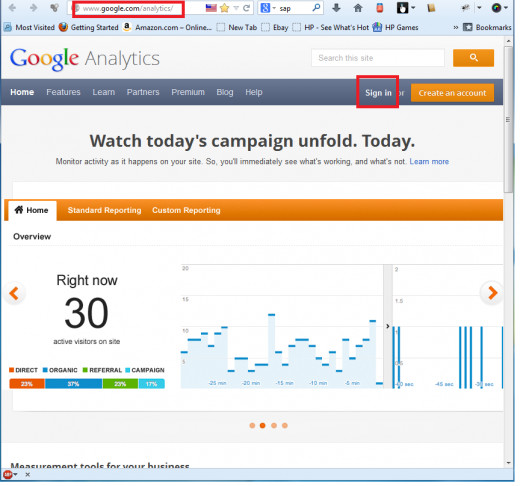Go back with the browser back arrow

point(12,8)
